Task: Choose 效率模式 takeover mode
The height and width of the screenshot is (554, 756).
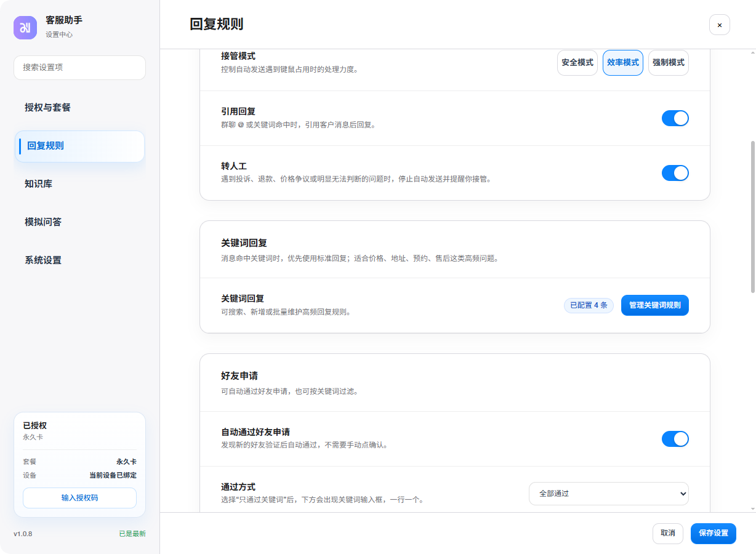Action: pyautogui.click(x=623, y=63)
